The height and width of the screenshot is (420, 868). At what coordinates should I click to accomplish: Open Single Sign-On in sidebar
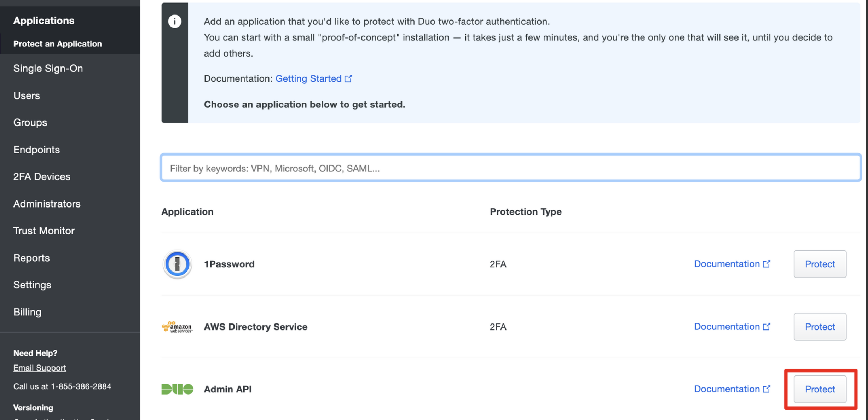pyautogui.click(x=48, y=68)
